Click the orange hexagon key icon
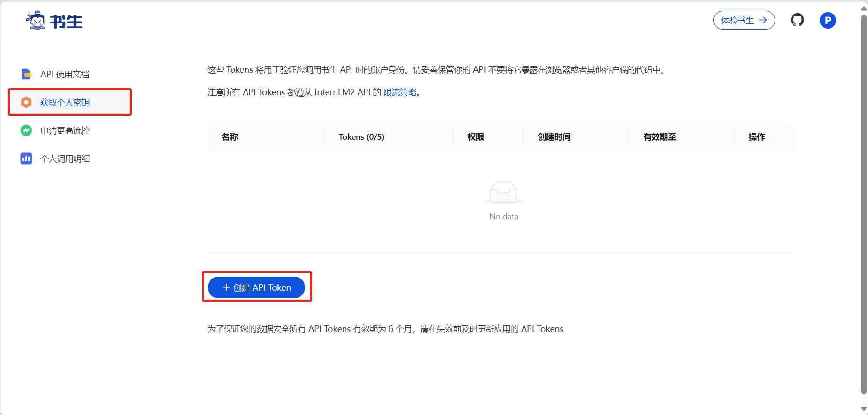 (26, 102)
